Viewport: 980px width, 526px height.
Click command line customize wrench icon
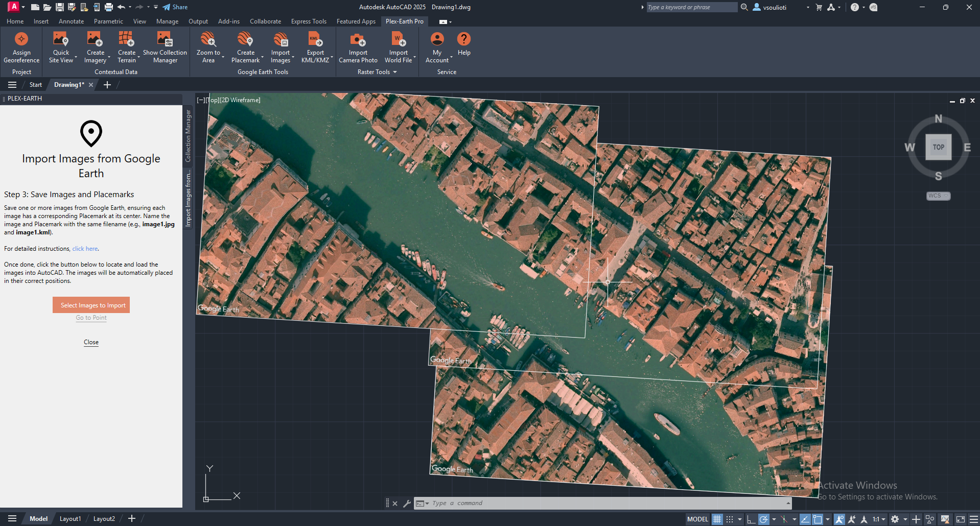[407, 504]
